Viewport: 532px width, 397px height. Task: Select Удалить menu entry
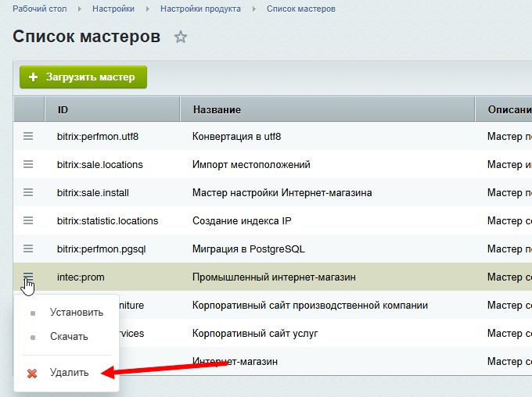pyautogui.click(x=69, y=373)
